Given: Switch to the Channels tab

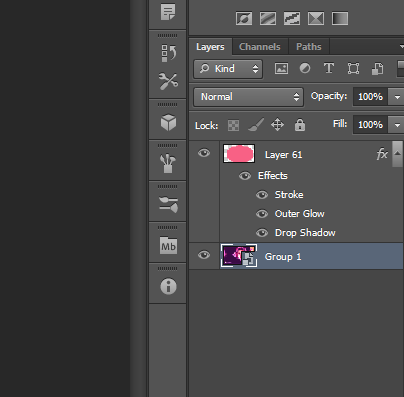Looking at the screenshot, I should coord(260,47).
